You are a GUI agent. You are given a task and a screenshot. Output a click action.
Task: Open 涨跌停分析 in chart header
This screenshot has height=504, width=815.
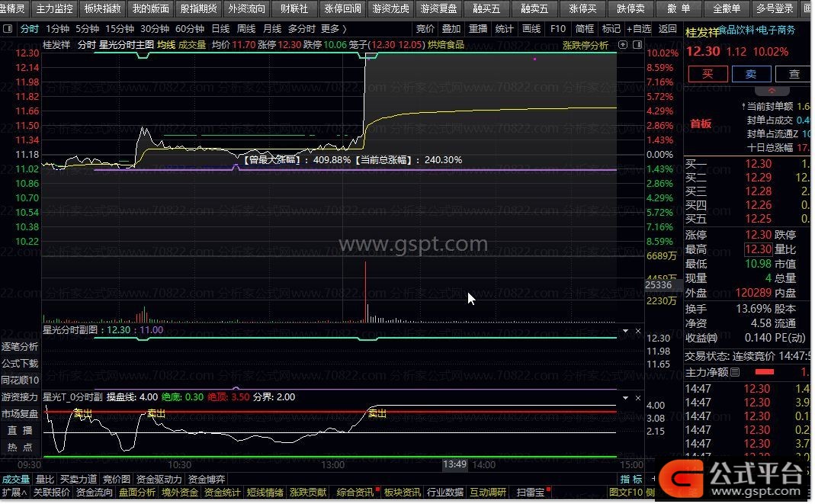pos(586,46)
